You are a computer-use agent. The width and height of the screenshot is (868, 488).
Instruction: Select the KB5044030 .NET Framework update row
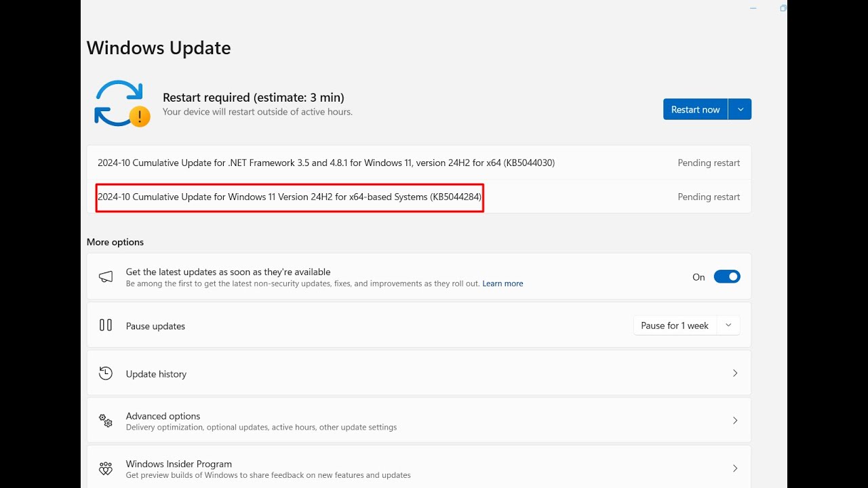[x=418, y=163]
